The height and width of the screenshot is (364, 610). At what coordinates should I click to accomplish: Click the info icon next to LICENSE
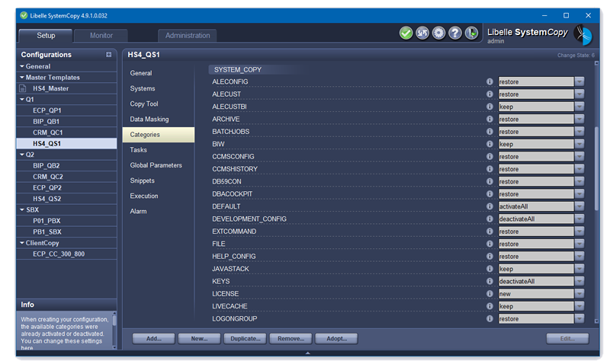(x=490, y=294)
